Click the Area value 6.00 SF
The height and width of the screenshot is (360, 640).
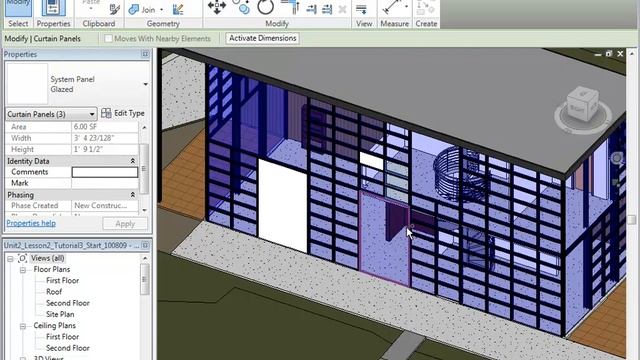(105, 127)
